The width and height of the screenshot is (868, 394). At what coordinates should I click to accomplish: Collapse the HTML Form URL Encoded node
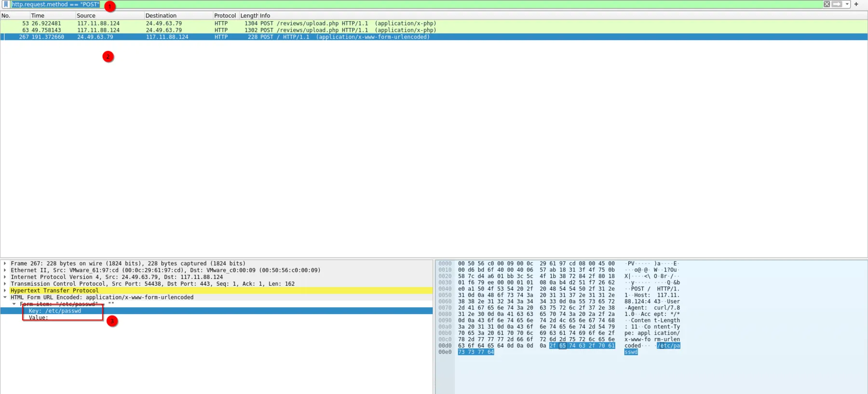point(5,297)
